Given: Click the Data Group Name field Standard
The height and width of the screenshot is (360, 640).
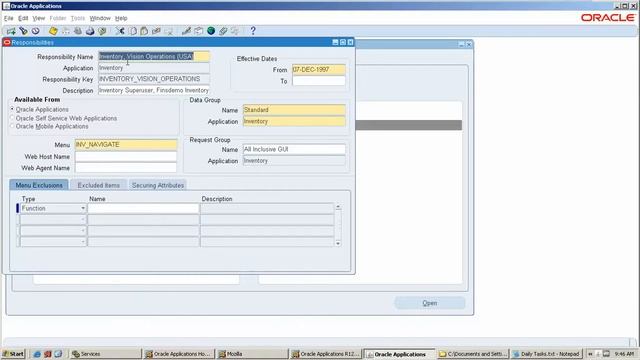Looking at the screenshot, I should point(294,110).
